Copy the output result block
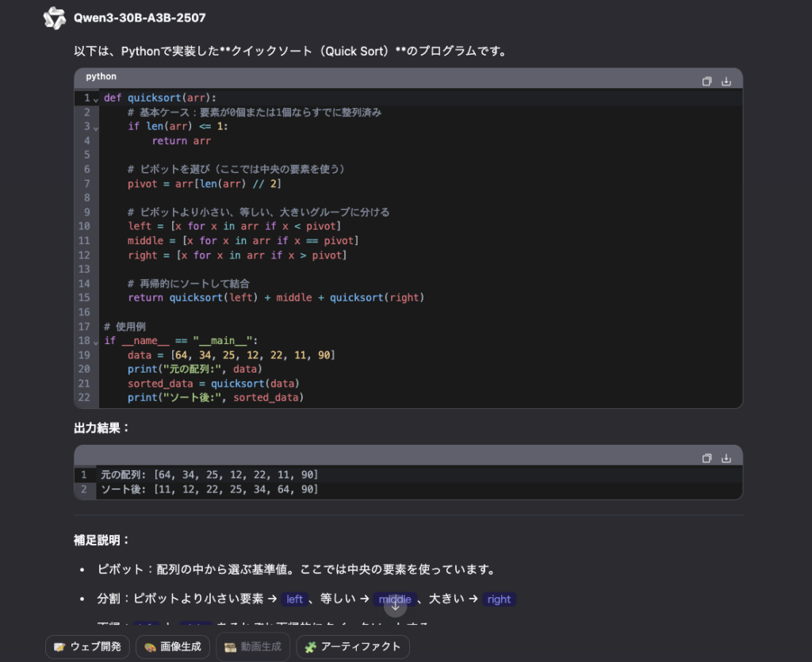Viewport: 812px width, 662px height. [707, 458]
